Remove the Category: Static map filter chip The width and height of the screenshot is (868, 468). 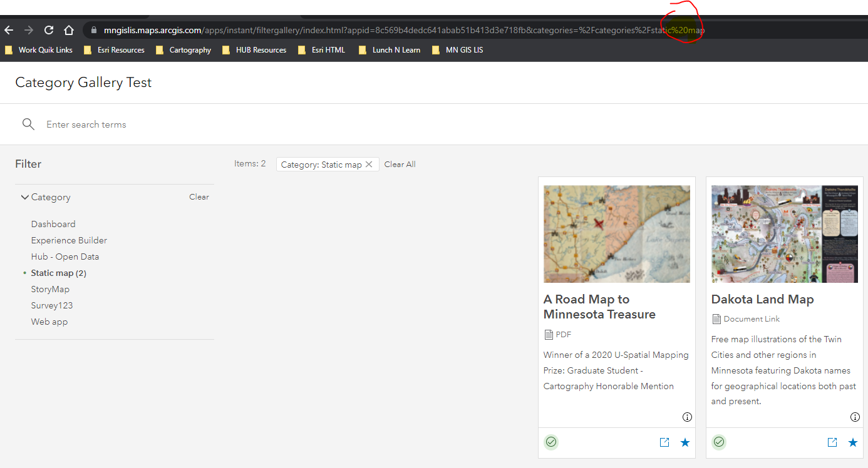pyautogui.click(x=369, y=165)
